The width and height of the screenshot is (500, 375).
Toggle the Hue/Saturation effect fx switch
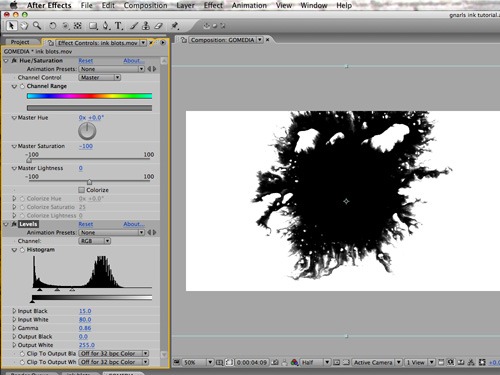(14, 61)
